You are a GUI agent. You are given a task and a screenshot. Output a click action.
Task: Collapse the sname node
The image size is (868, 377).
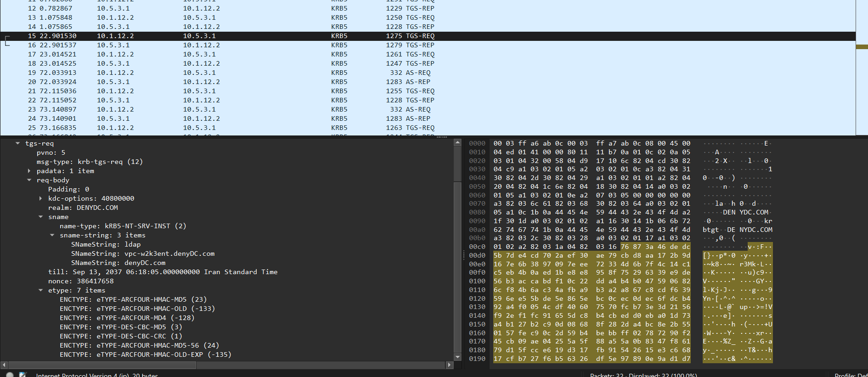pyautogui.click(x=40, y=217)
